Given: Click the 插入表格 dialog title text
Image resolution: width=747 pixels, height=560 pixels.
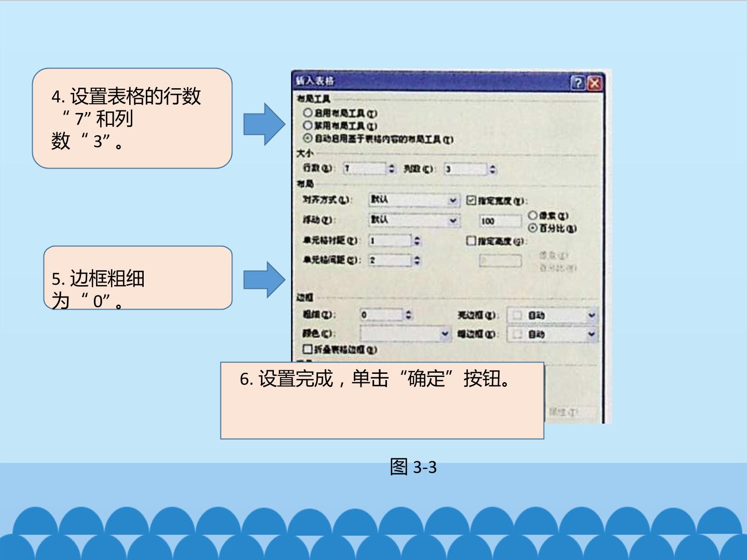Looking at the screenshot, I should tap(315, 81).
